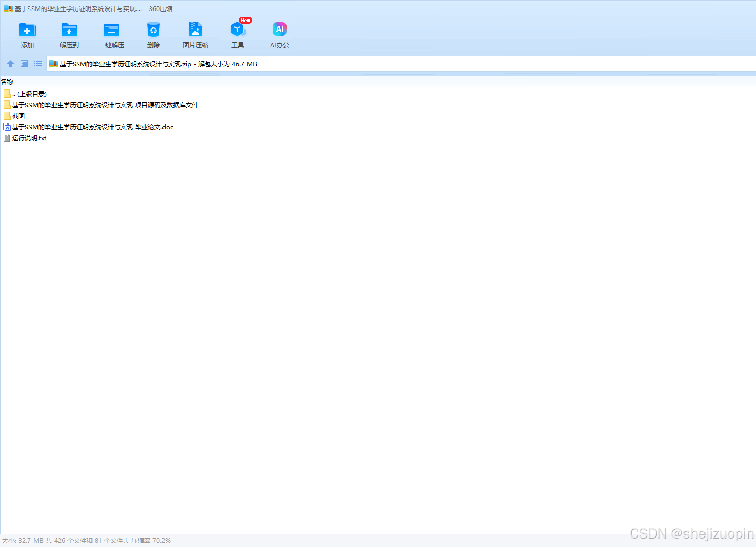Viewport: 756px width, 547px height.
Task: Switch to icon view mode button
Action: (x=24, y=64)
